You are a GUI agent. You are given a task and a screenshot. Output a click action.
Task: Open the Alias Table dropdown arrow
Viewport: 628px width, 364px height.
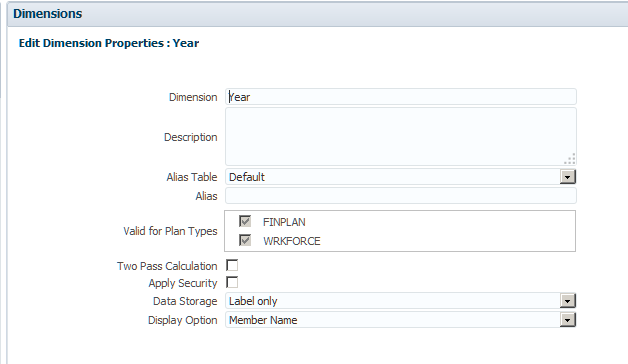[568, 177]
